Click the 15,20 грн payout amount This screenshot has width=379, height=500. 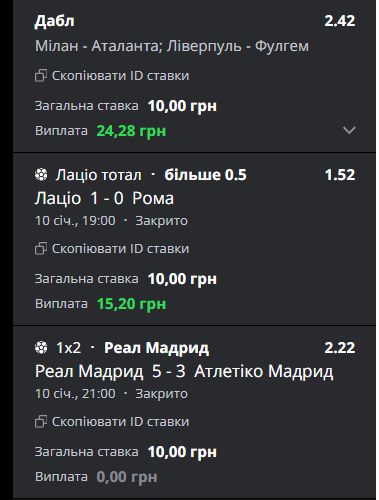click(x=131, y=304)
